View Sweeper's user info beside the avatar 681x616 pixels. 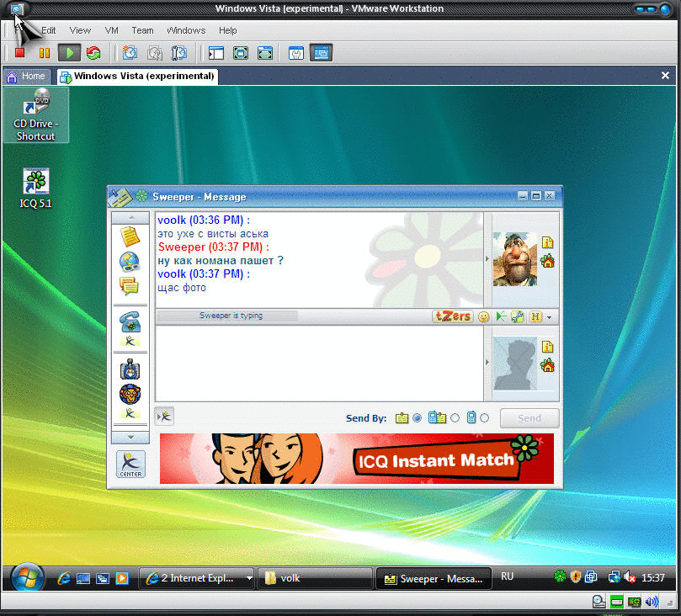[548, 242]
